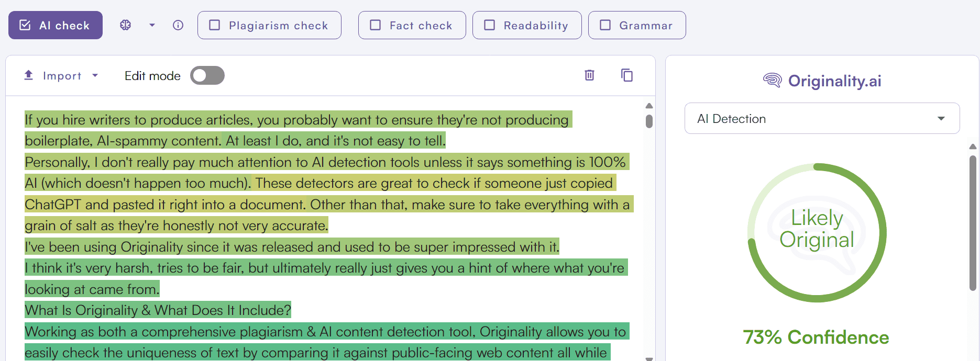980x361 pixels.
Task: Click the trash delete icon
Action: pos(589,75)
